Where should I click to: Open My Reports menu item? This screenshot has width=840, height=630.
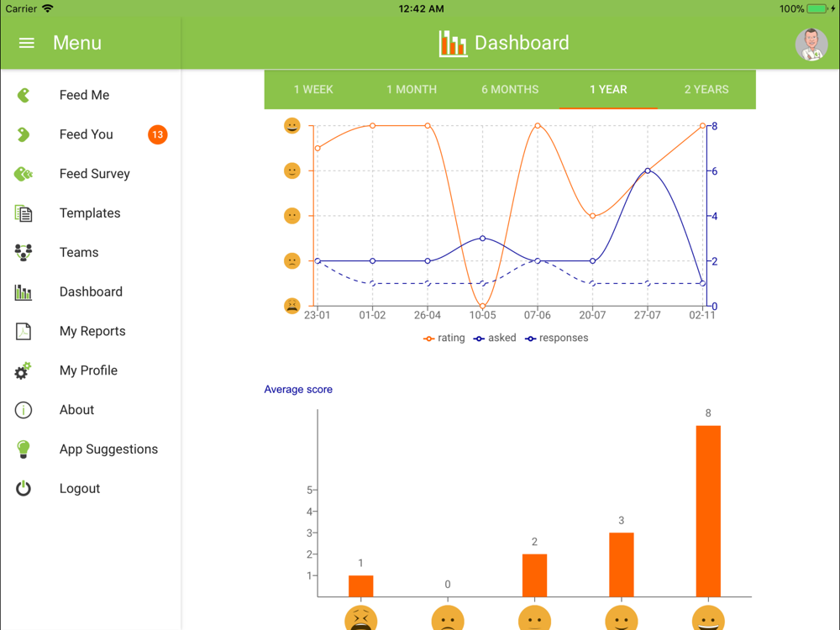[91, 331]
